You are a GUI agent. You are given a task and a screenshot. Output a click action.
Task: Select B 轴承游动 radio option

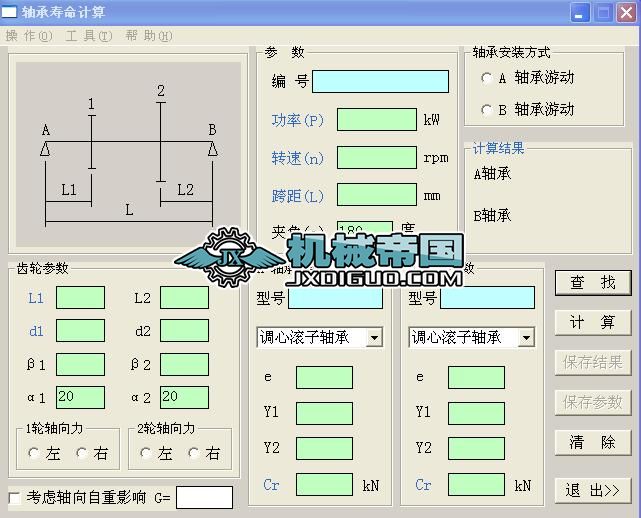(528, 110)
